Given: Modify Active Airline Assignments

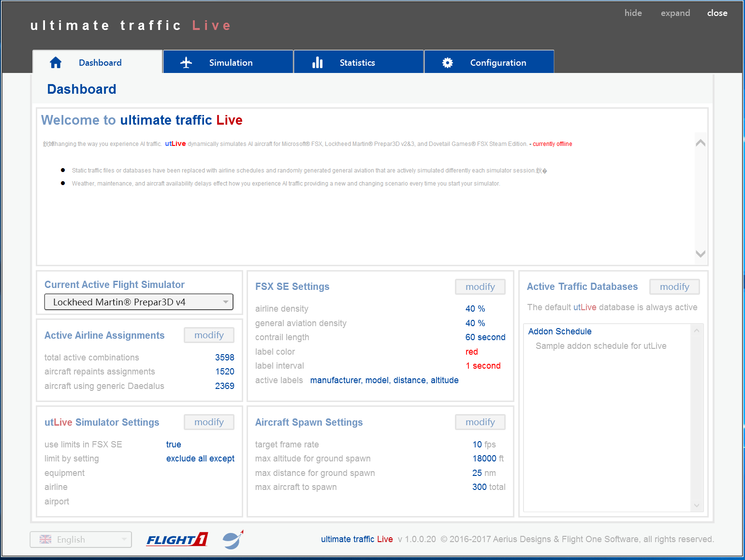Looking at the screenshot, I should point(209,335).
